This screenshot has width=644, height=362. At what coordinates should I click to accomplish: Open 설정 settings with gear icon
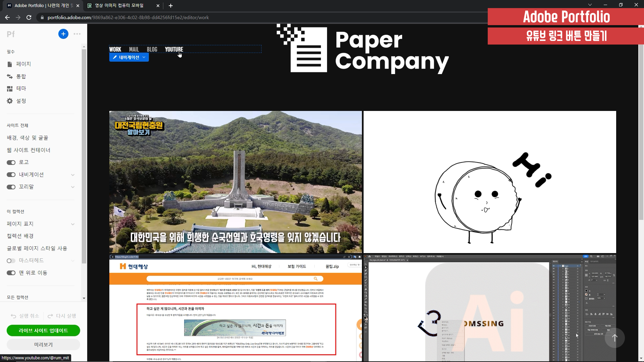[x=21, y=101]
